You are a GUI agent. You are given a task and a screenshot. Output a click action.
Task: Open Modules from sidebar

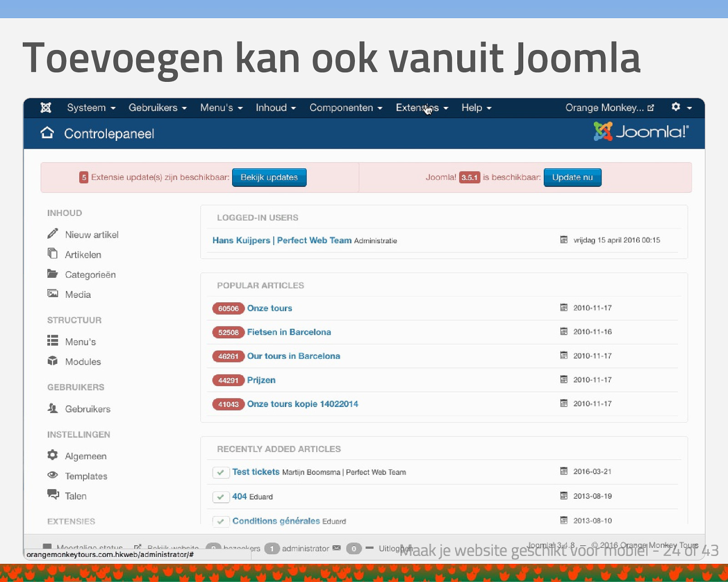tap(83, 362)
